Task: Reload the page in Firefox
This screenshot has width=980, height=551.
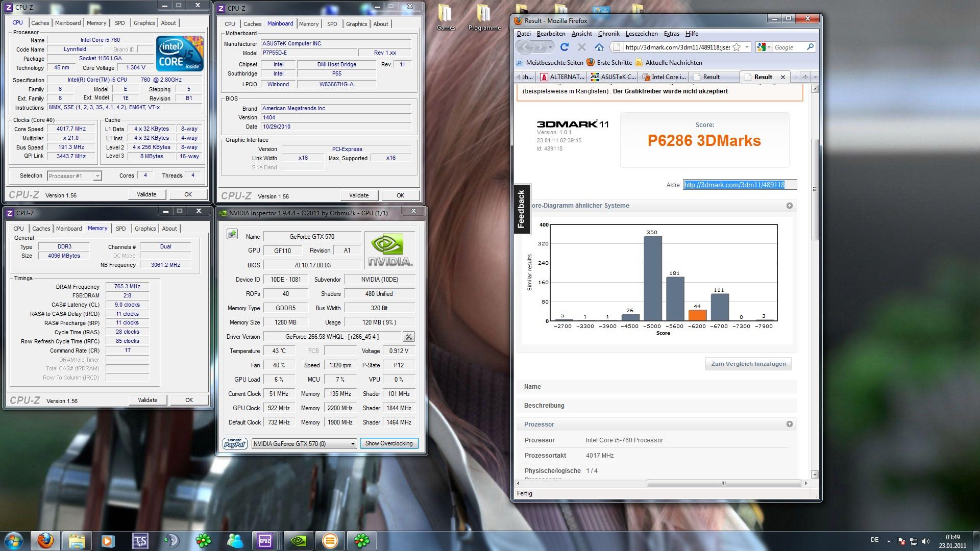Action: point(565,47)
